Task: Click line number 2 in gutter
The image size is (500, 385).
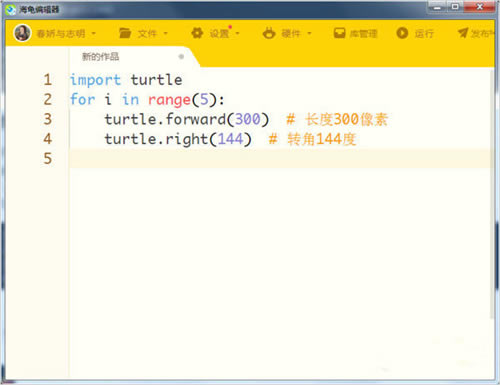Action: 48,99
